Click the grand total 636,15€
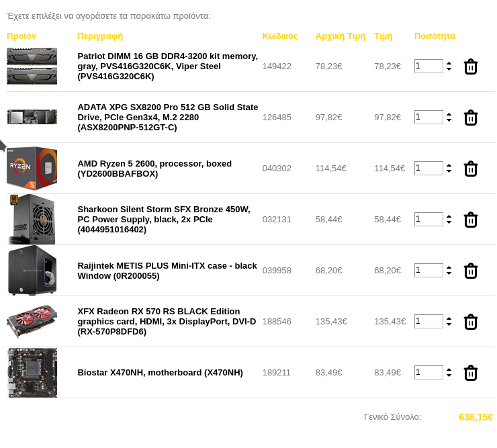 (476, 417)
